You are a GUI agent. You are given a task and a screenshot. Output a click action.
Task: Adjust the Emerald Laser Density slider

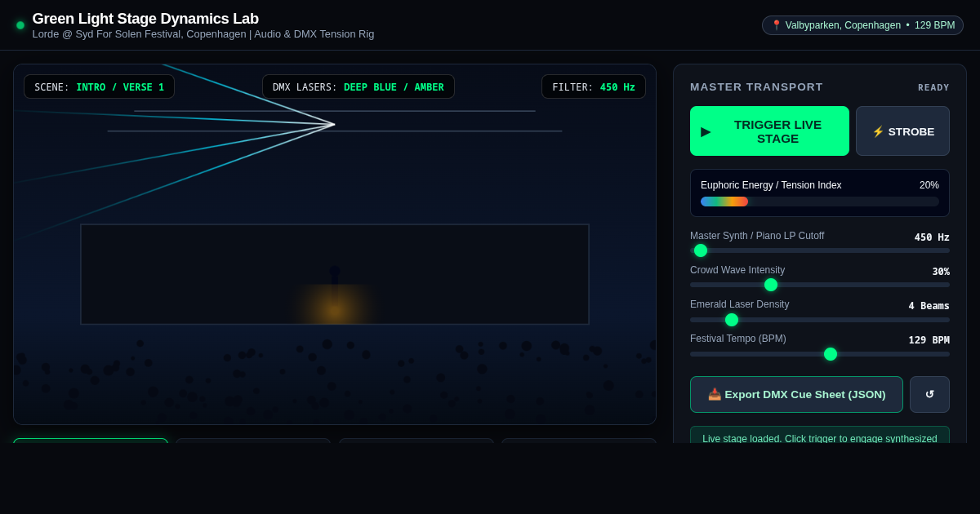tap(820, 319)
